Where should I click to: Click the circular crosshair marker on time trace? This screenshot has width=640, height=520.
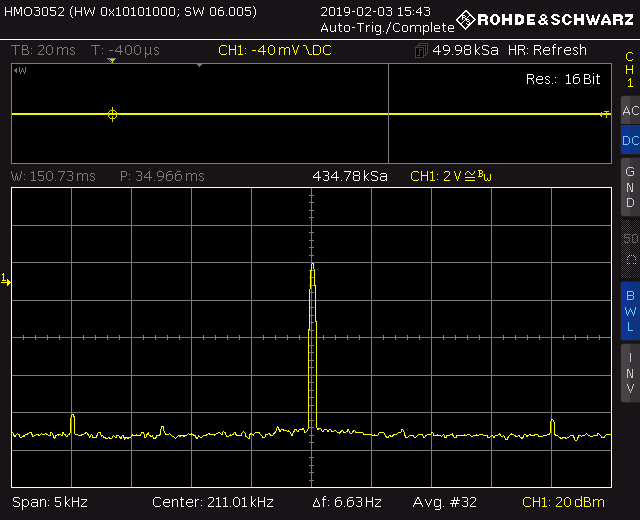point(112,115)
